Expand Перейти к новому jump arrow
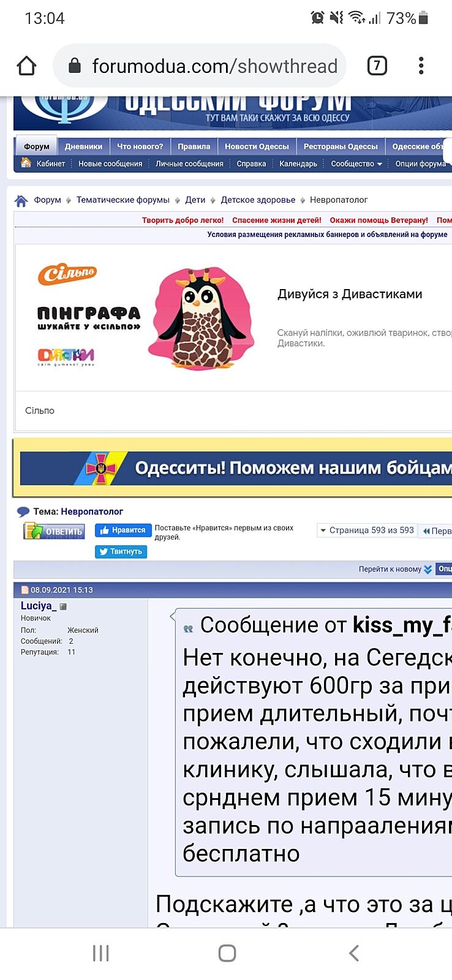 pos(428,569)
